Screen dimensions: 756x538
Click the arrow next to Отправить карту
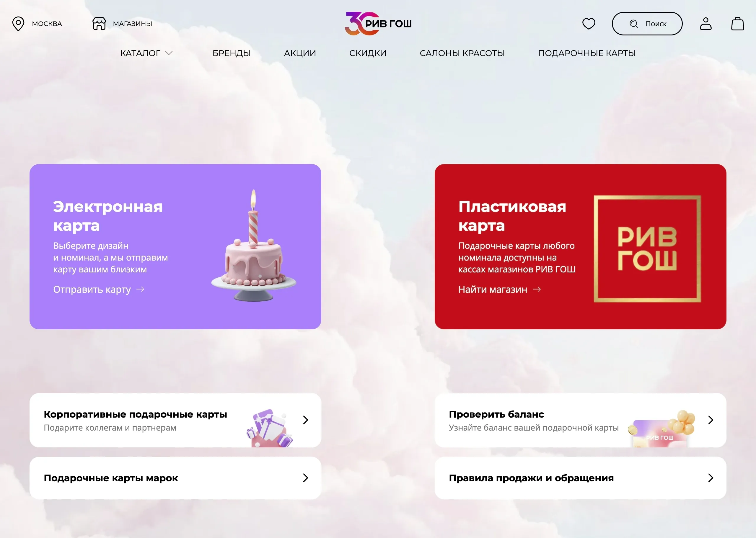141,289
